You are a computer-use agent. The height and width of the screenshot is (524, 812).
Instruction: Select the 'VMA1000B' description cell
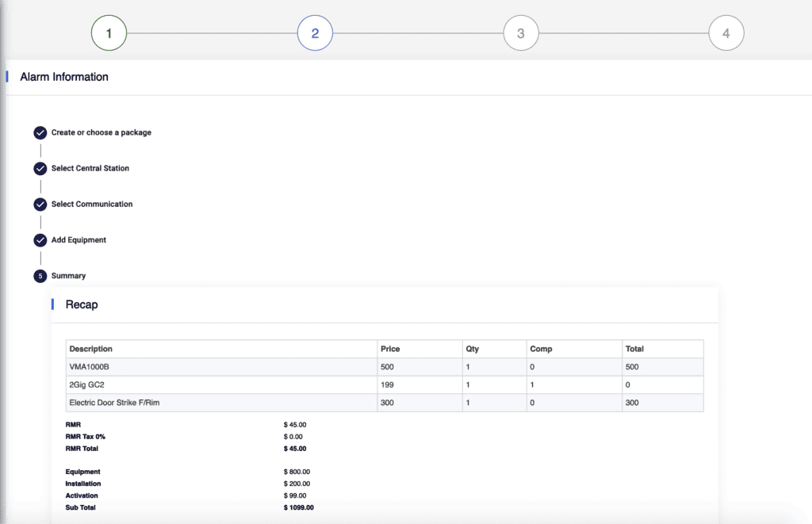[x=222, y=366]
